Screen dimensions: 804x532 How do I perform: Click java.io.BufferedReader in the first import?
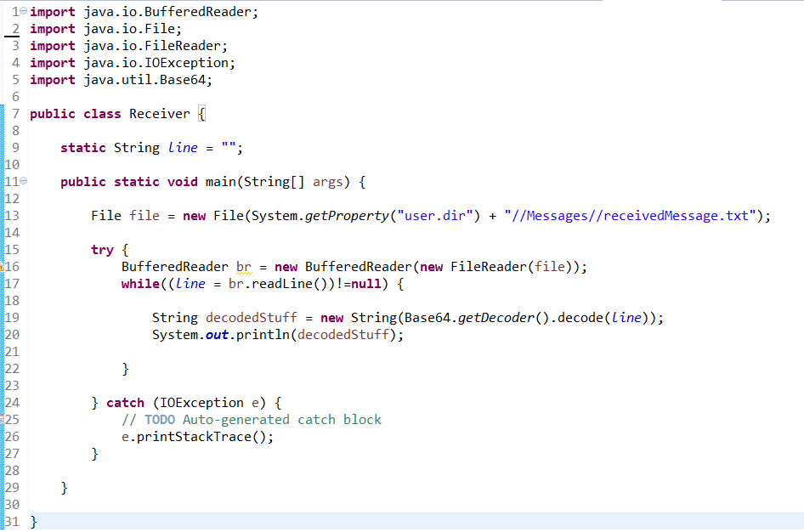click(x=167, y=12)
